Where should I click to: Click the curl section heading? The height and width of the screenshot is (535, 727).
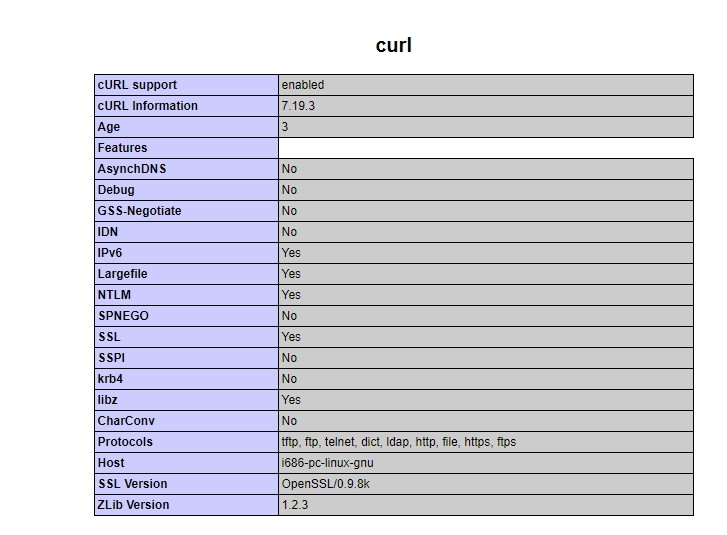[393, 45]
